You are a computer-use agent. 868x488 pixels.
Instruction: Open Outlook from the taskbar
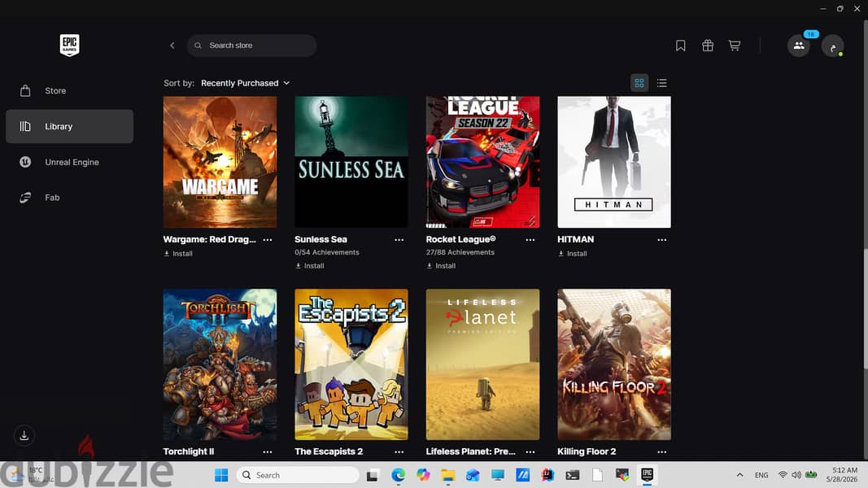pos(473,475)
